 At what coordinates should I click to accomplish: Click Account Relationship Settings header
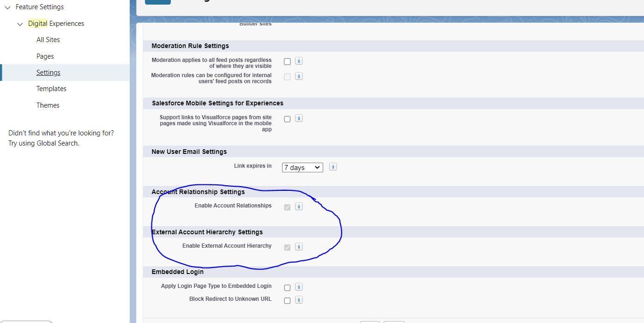pyautogui.click(x=198, y=192)
